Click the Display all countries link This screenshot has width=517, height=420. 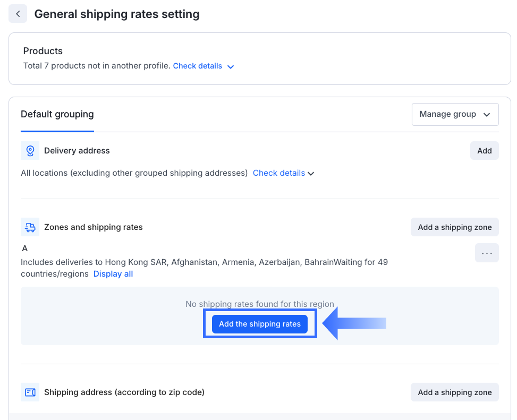pyautogui.click(x=113, y=274)
